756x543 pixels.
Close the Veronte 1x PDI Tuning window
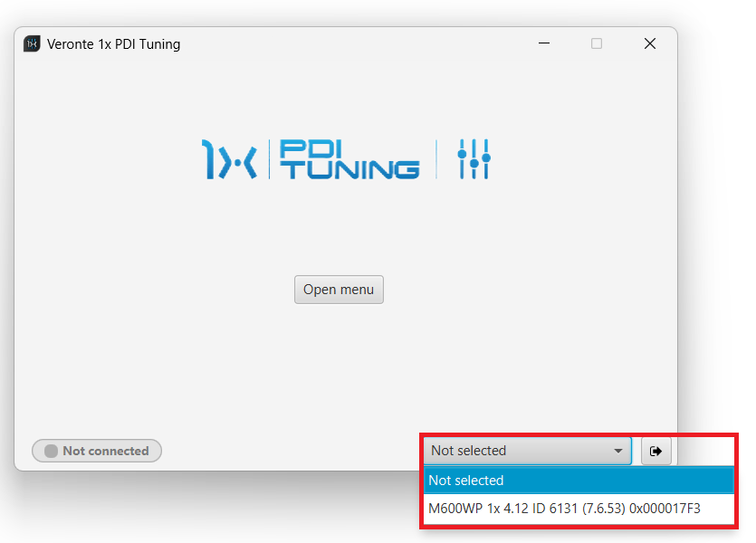(x=649, y=43)
